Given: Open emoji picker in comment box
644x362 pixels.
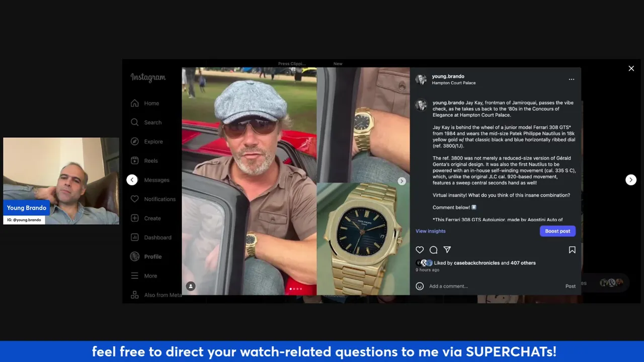Looking at the screenshot, I should click(x=420, y=286).
